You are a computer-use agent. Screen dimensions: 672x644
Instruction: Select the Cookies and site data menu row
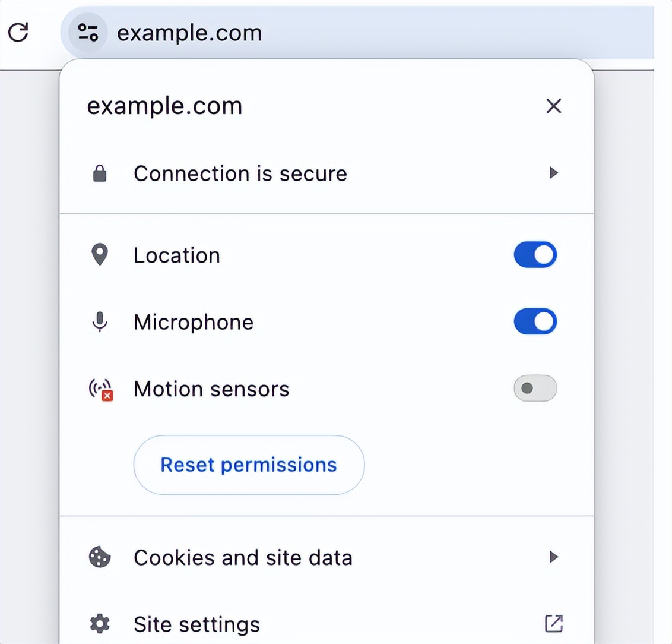243,557
